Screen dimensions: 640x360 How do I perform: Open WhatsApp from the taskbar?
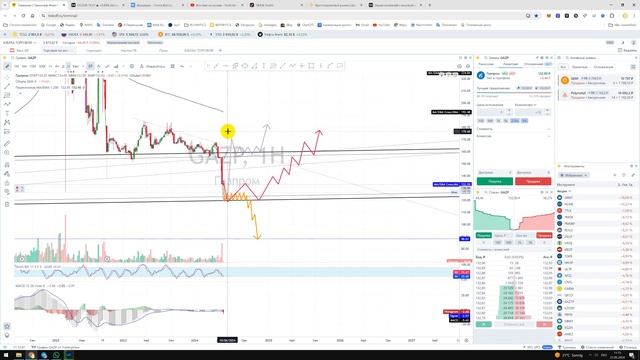point(56,355)
